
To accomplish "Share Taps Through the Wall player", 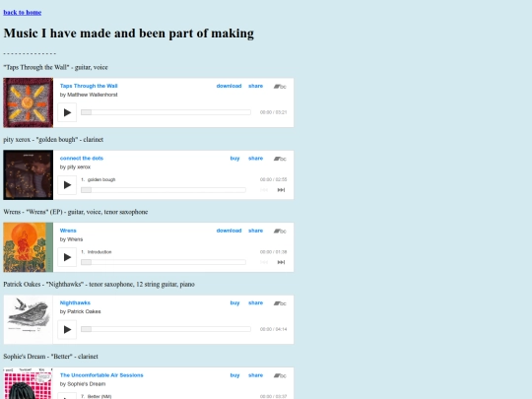I will pyautogui.click(x=255, y=86).
